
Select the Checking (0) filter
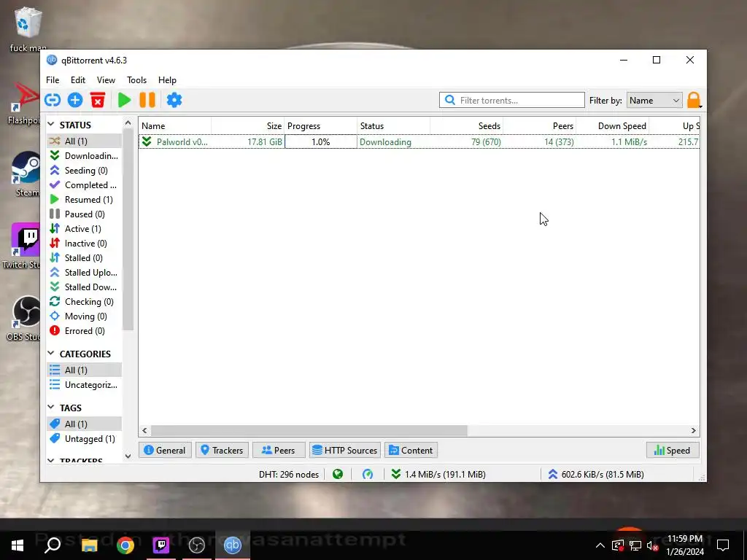point(85,302)
